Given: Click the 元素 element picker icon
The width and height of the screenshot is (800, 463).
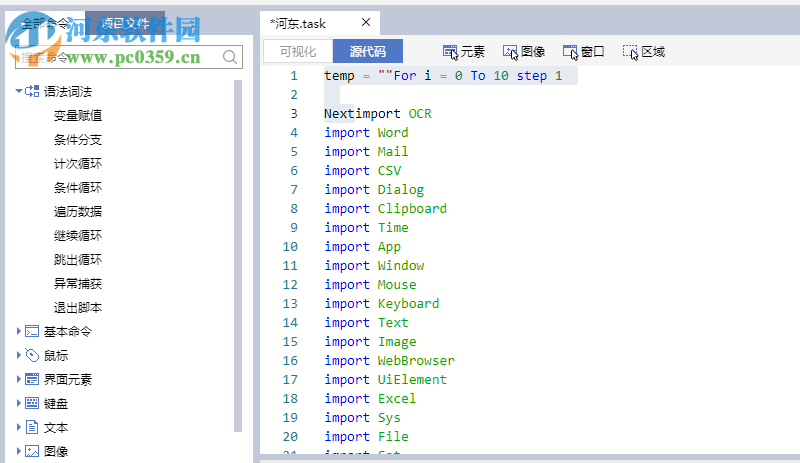Looking at the screenshot, I should (451, 52).
